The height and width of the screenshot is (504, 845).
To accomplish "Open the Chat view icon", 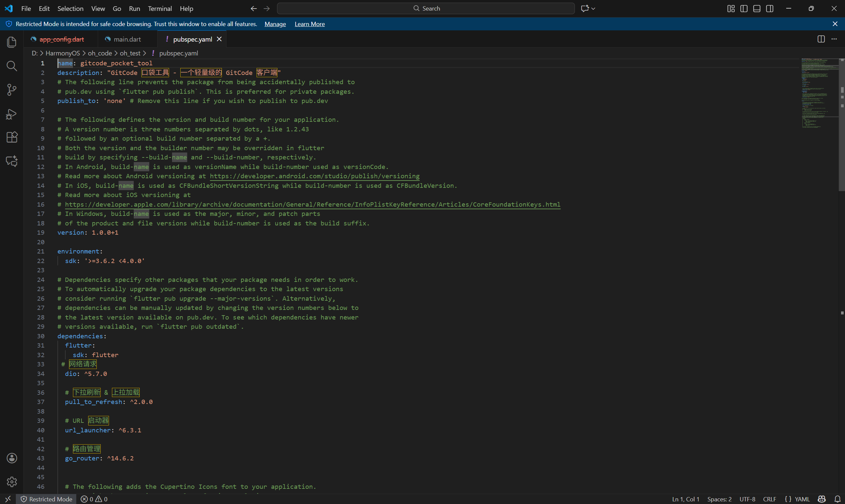I will point(12,161).
